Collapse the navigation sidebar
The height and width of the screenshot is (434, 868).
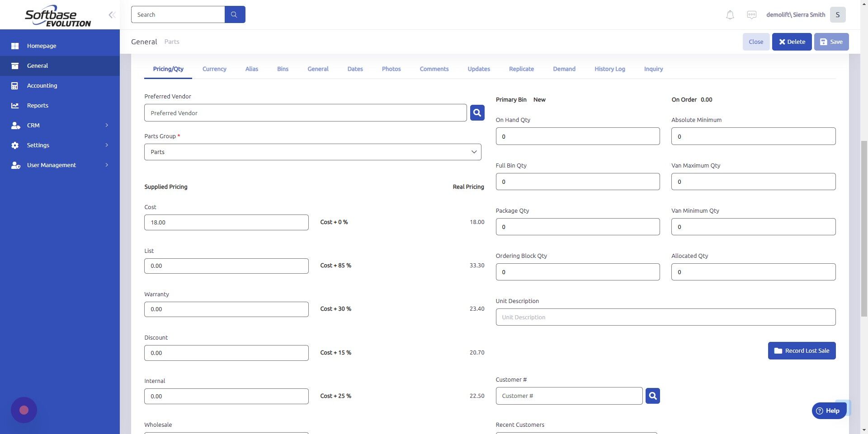tap(111, 14)
